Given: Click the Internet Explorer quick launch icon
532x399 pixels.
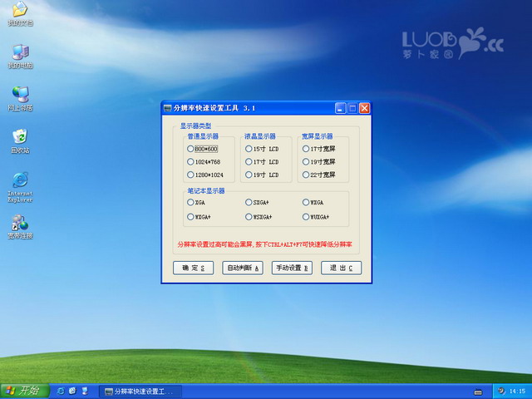Looking at the screenshot, I should [61, 391].
